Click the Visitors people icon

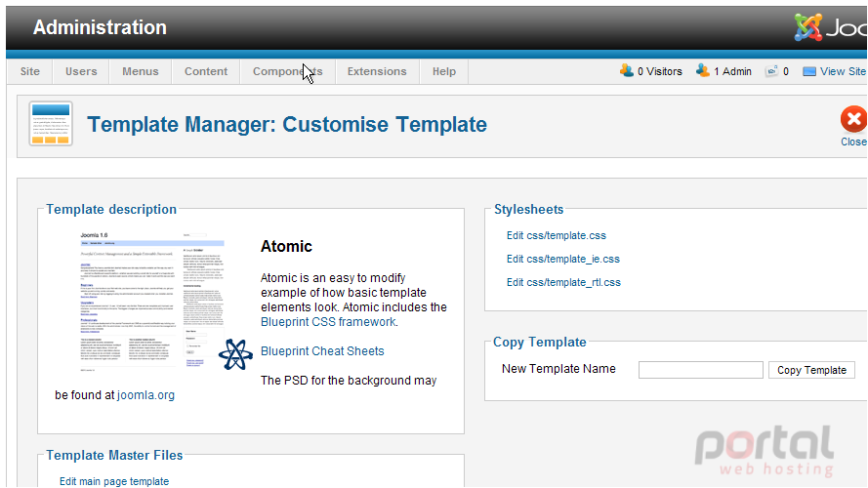[x=627, y=71]
